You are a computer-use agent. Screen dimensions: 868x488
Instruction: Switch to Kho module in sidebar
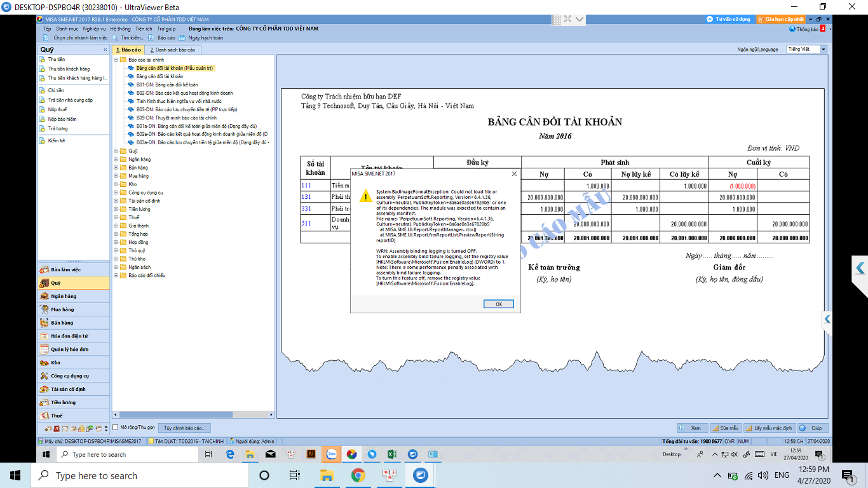(x=74, y=363)
